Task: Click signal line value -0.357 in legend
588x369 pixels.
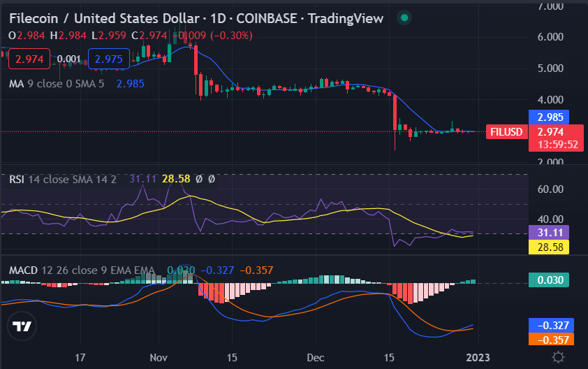Action: (256, 270)
